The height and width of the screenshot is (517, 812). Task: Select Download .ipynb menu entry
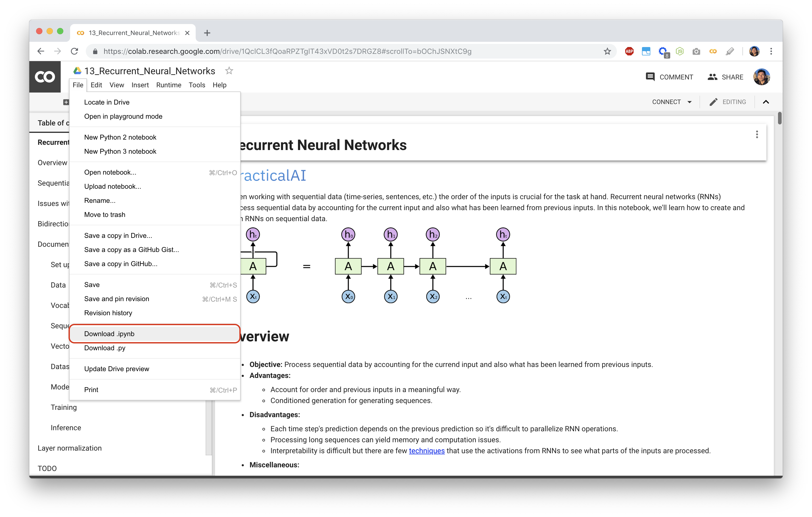coord(109,334)
